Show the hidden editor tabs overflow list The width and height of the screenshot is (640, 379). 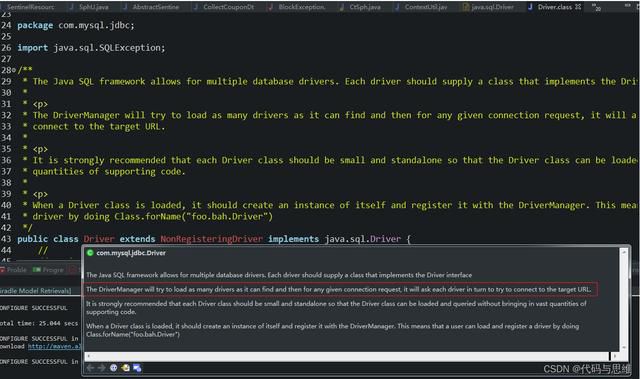point(596,7)
